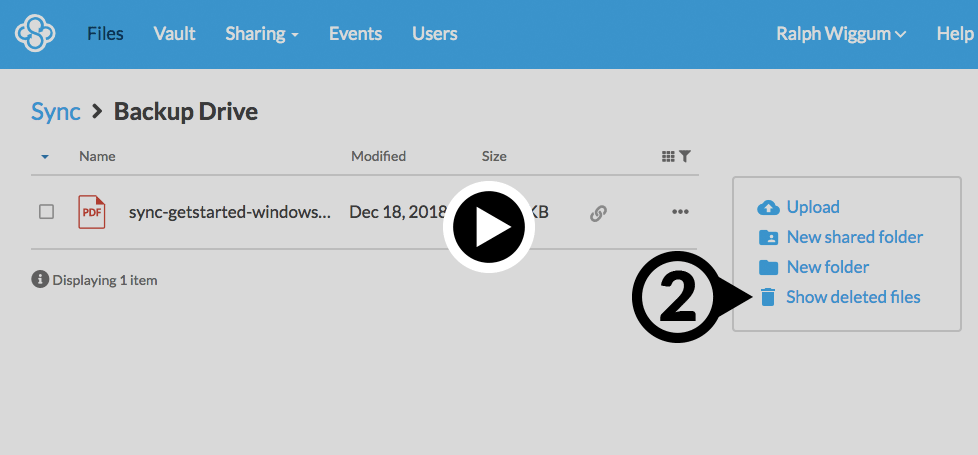Viewport: 978px width, 455px height.
Task: Click the trash can icon
Action: coord(768,297)
